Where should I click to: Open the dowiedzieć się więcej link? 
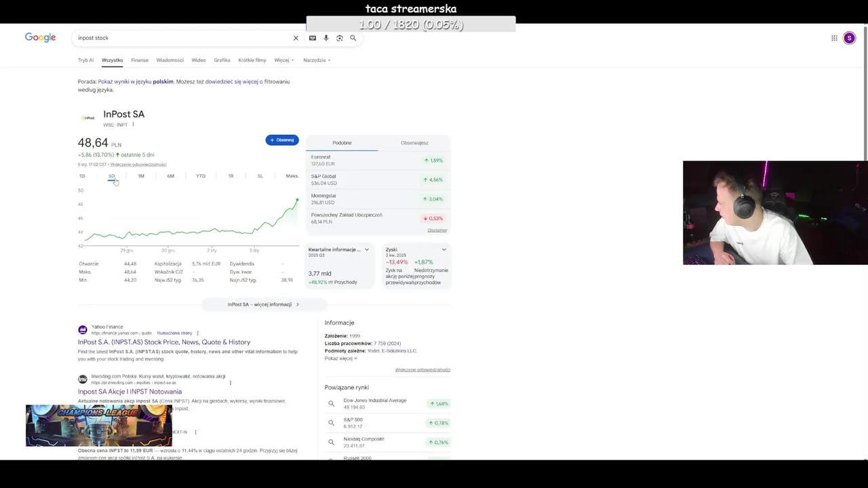(232, 81)
